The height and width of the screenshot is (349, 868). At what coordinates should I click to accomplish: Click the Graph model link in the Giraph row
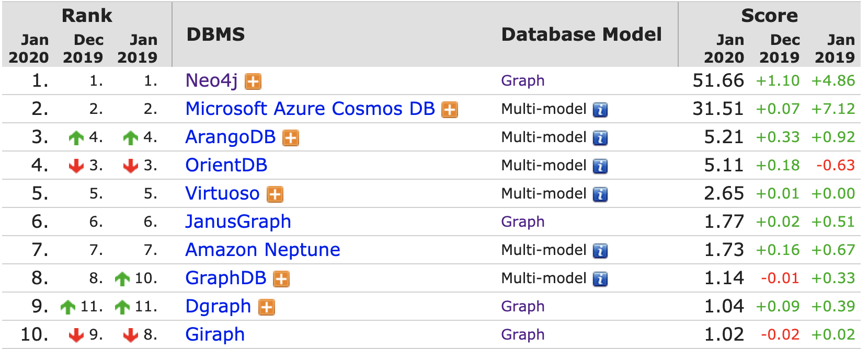pyautogui.click(x=523, y=335)
